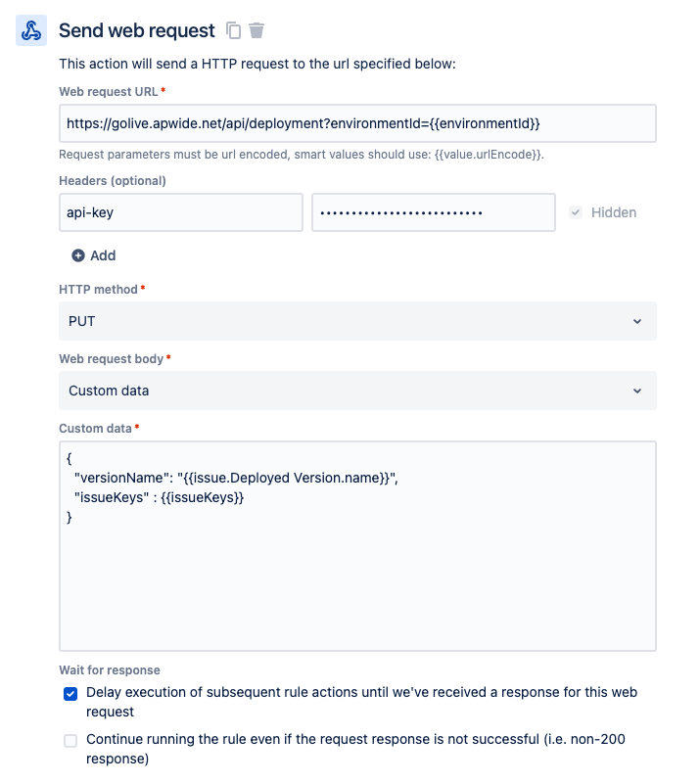The width and height of the screenshot is (700, 784).
Task: Click the chevron arrow on HTTP method field
Action: point(637,321)
